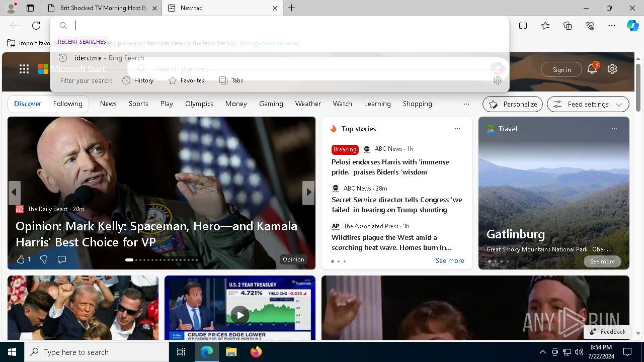Dislike the Mark Kelly opinion article

tap(44, 259)
